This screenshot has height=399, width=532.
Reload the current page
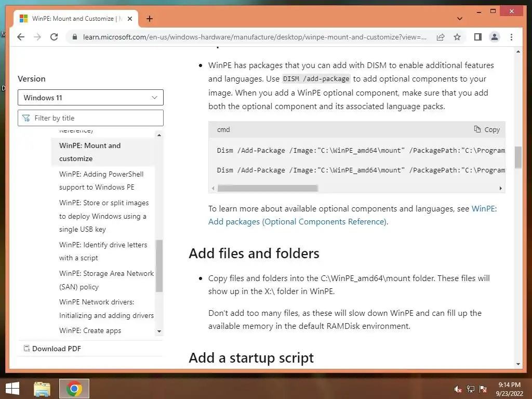[x=54, y=37]
